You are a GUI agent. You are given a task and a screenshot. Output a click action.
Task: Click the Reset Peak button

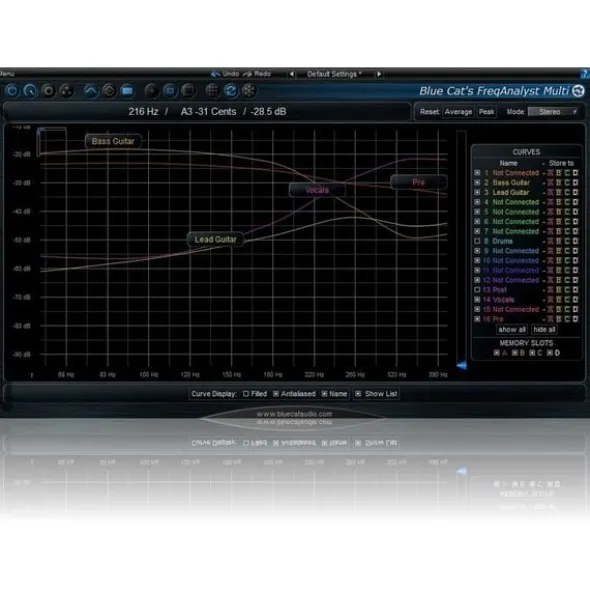click(487, 112)
